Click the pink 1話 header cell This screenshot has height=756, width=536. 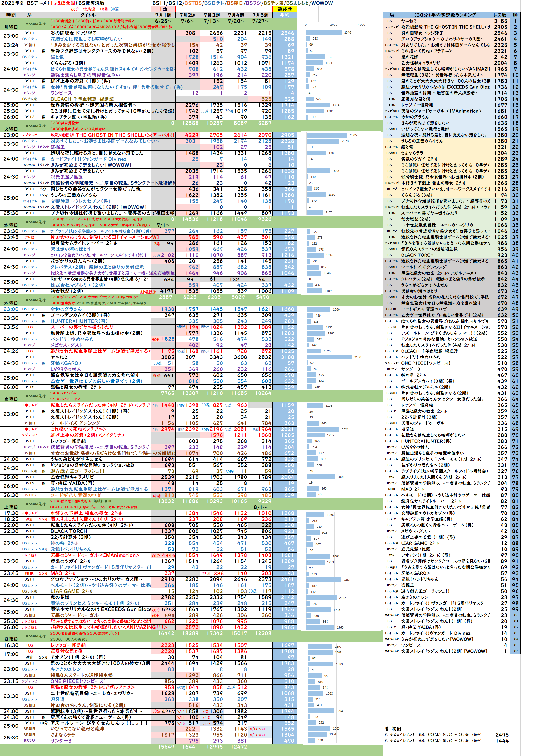tap(163, 9)
